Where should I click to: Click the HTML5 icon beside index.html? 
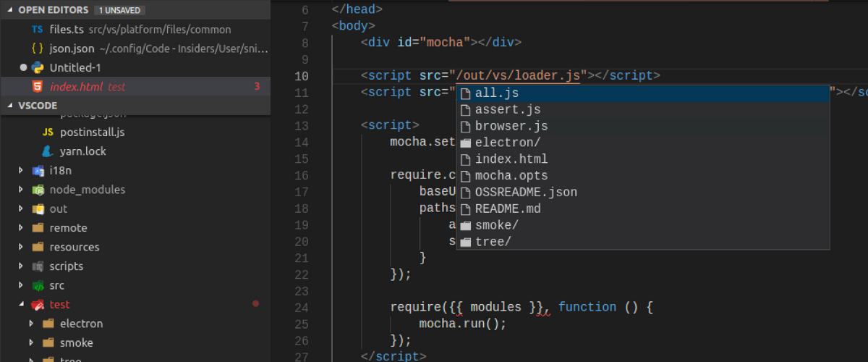(x=37, y=86)
